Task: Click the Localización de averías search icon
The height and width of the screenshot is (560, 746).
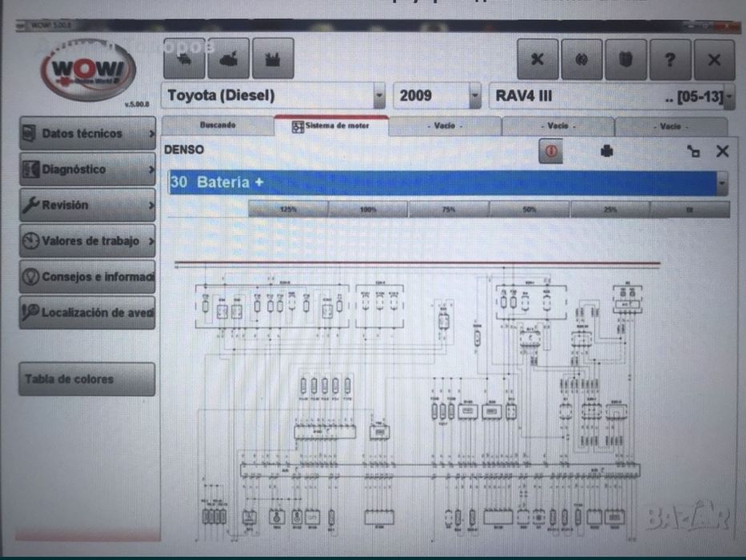Action: coord(31,312)
